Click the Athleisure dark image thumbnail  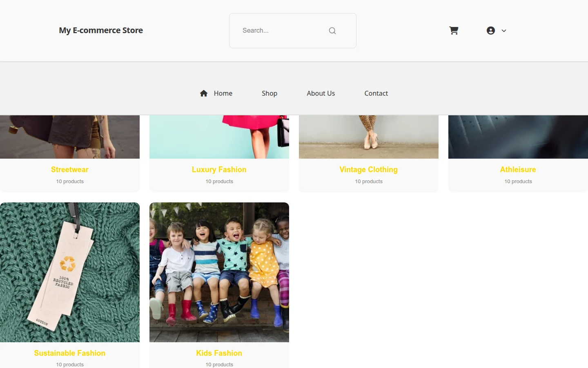point(518,137)
